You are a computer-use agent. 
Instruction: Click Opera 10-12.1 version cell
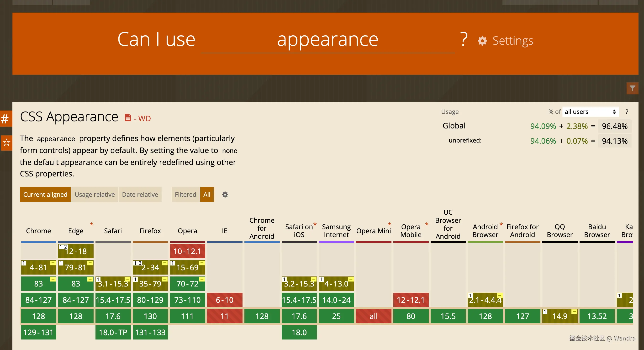188,251
